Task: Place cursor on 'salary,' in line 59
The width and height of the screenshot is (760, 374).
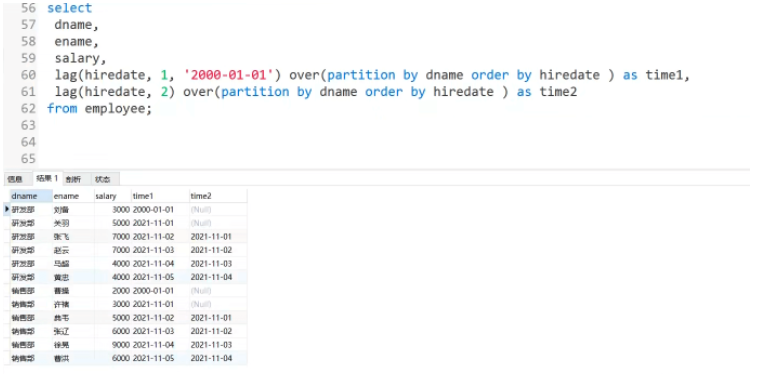Action: point(80,59)
